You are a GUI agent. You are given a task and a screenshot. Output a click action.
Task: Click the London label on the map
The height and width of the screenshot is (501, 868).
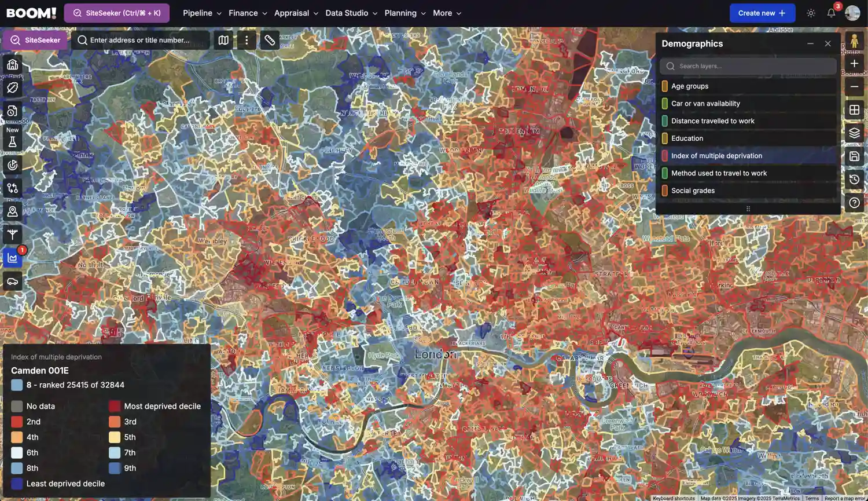436,354
